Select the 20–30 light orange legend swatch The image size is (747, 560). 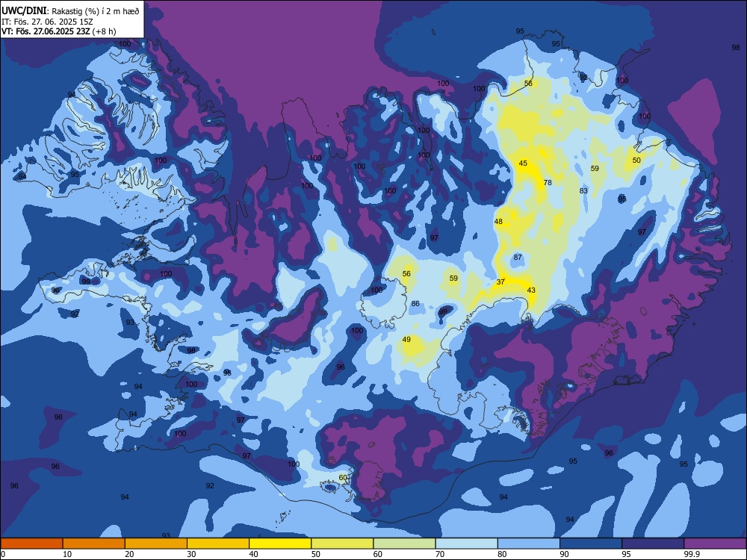tap(156, 544)
